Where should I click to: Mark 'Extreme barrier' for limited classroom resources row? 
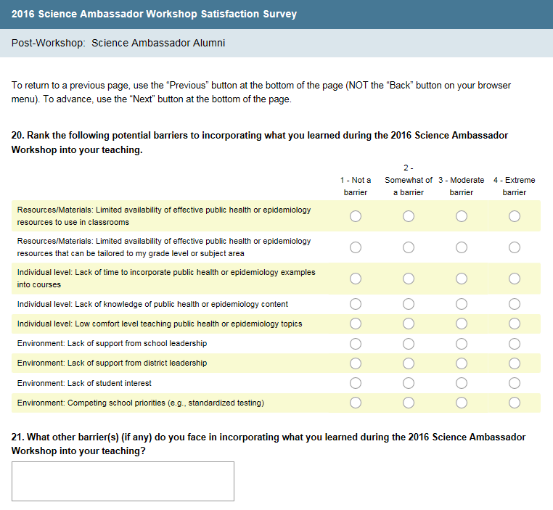click(514, 216)
